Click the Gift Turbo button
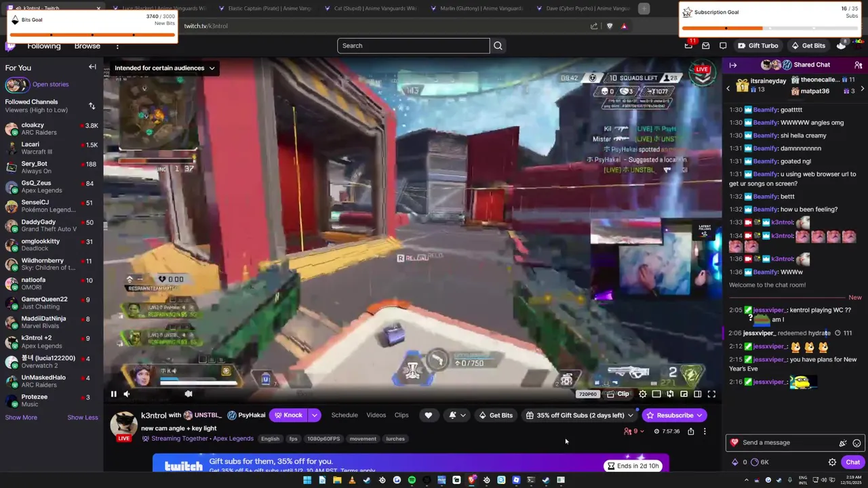This screenshot has width=868, height=488. coord(758,45)
